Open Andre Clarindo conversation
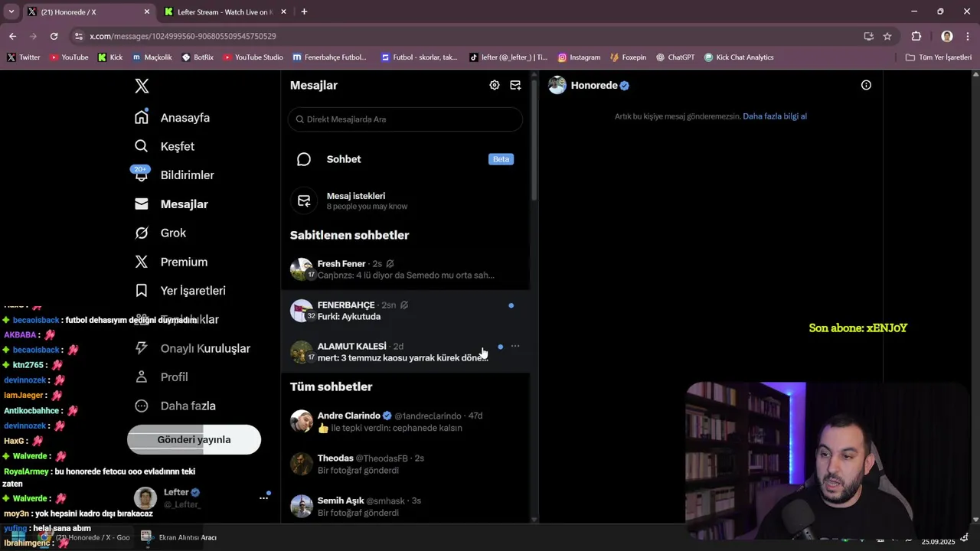 (x=405, y=422)
